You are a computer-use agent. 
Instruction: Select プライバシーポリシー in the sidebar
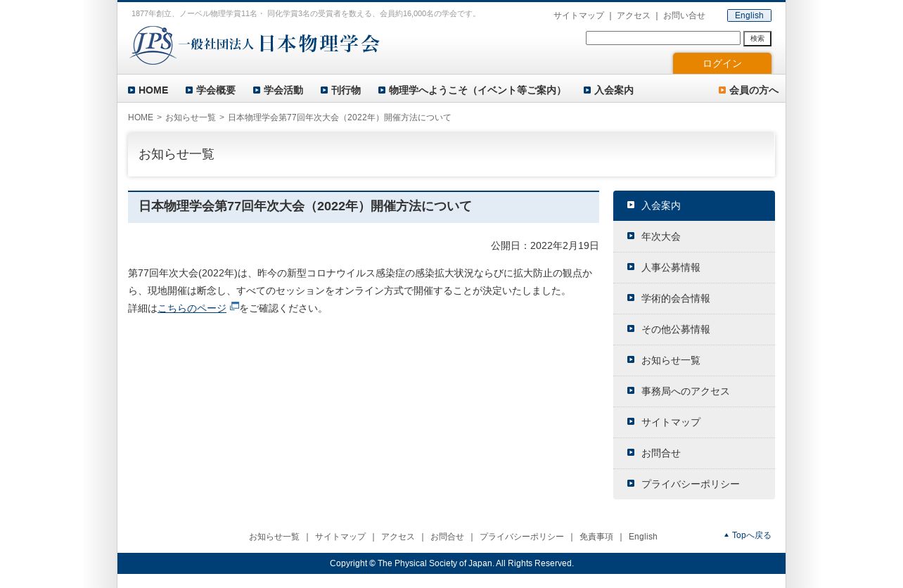point(694,484)
